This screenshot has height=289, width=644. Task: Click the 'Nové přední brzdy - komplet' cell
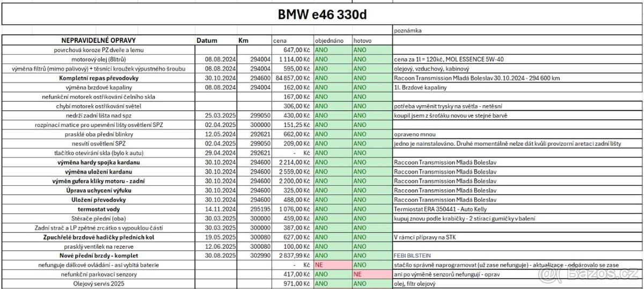click(98, 255)
